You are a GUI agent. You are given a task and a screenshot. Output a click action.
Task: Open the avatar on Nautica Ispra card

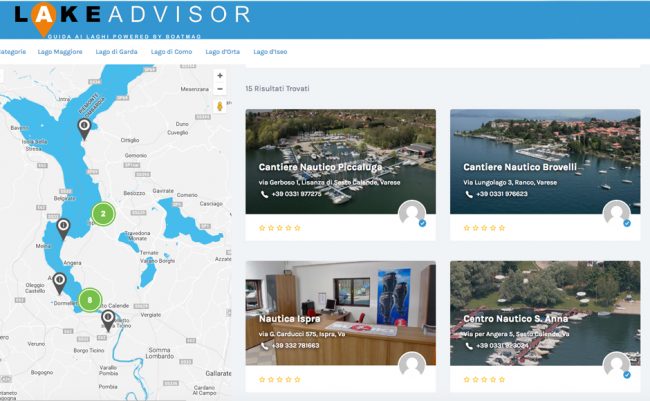tap(412, 365)
